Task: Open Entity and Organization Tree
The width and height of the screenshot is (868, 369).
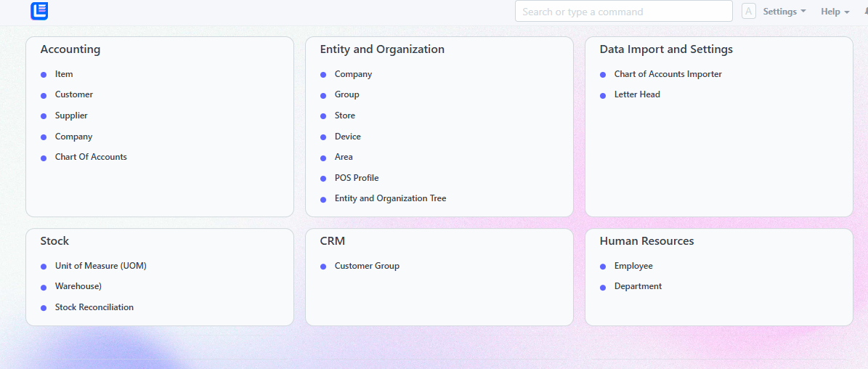Action: coord(390,198)
